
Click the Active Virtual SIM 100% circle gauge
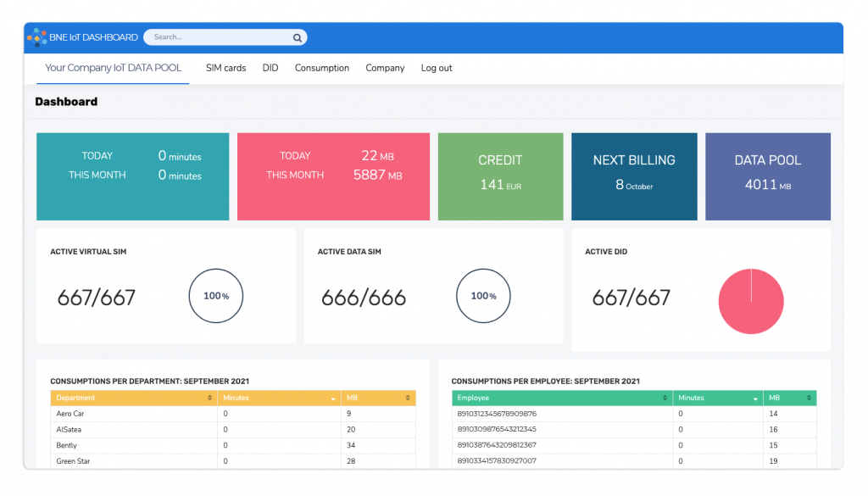tap(215, 295)
